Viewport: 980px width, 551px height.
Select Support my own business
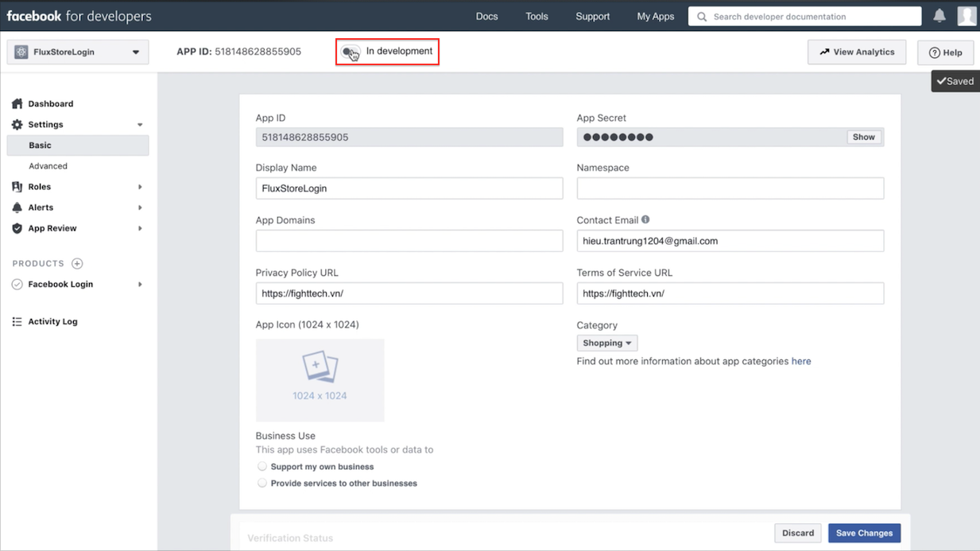[262, 467]
